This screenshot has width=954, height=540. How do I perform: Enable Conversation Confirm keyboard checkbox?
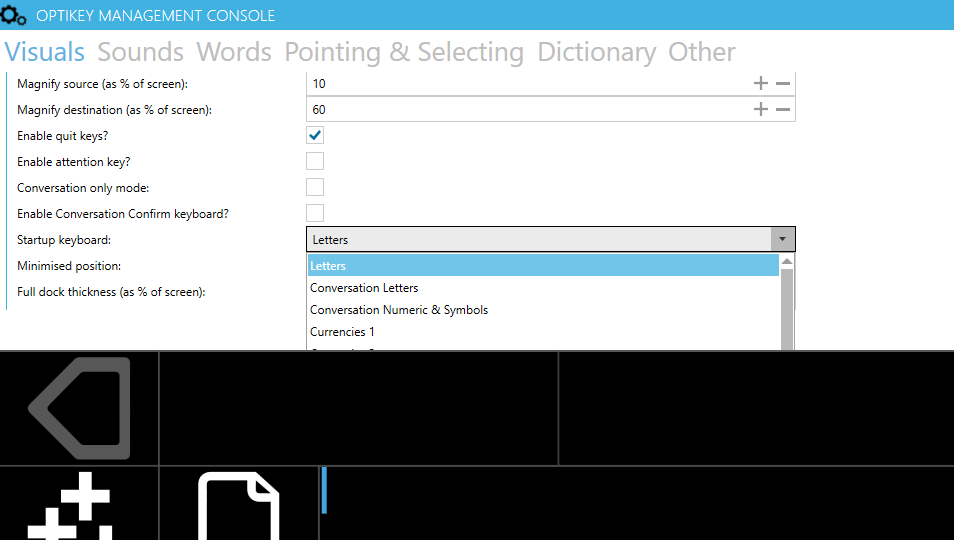click(x=315, y=213)
